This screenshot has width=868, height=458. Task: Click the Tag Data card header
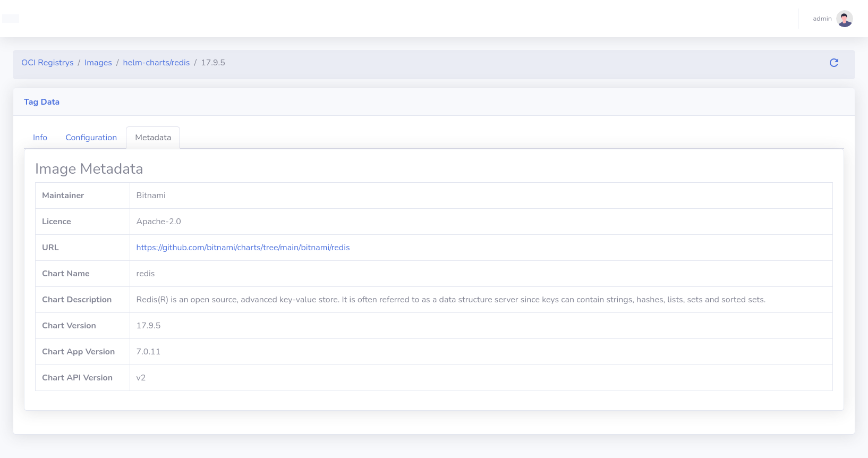(41, 102)
